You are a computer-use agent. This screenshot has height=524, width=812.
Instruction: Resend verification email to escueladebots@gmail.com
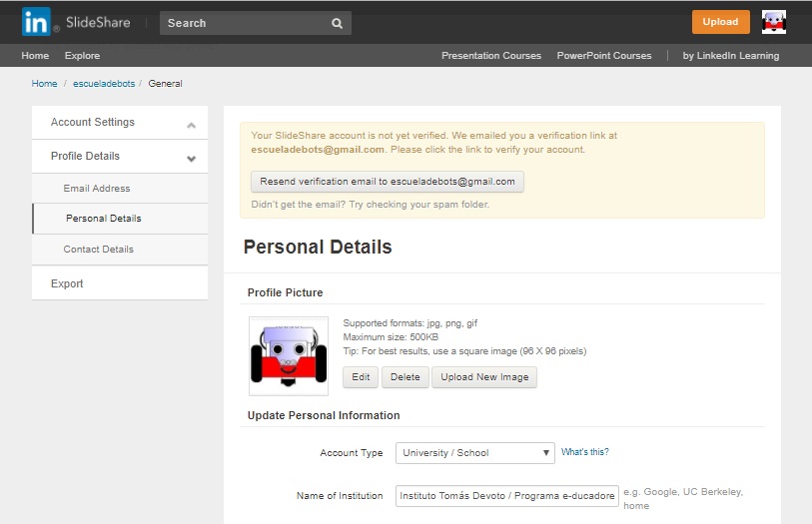point(387,182)
